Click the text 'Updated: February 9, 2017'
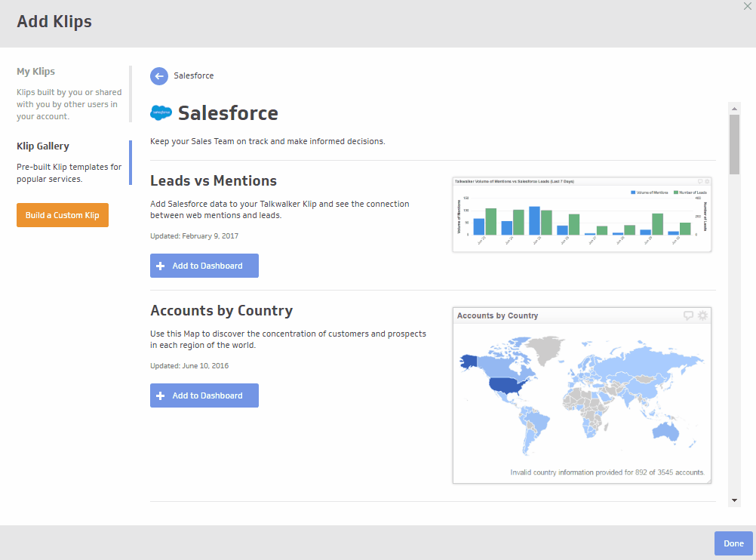The image size is (756, 560). [195, 236]
